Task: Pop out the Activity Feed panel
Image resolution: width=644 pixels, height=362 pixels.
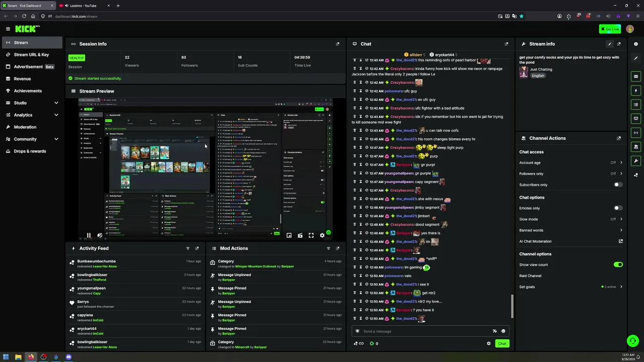Action: point(197,248)
